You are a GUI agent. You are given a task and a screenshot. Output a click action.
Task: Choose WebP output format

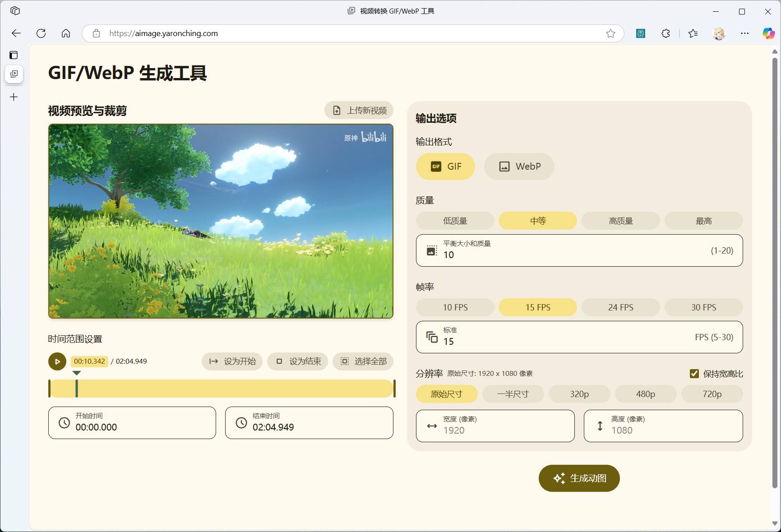[x=519, y=167]
